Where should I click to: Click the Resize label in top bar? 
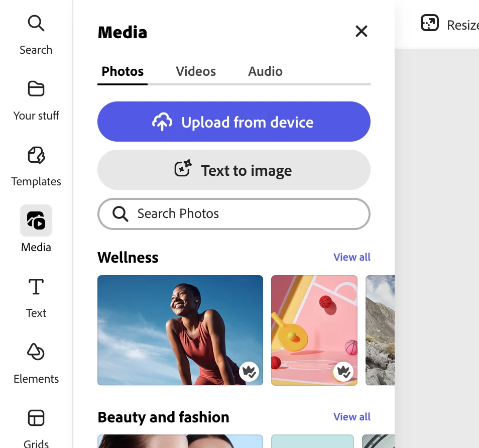click(x=463, y=25)
